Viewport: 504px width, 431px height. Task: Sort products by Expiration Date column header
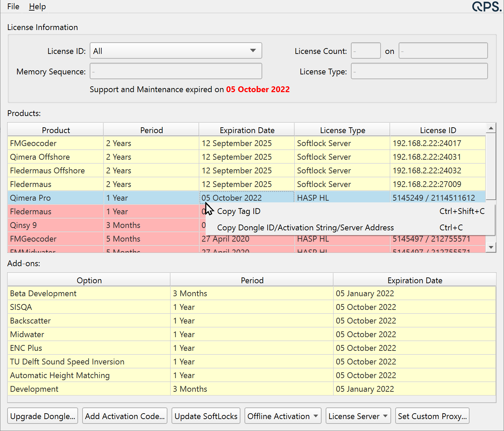coord(247,130)
